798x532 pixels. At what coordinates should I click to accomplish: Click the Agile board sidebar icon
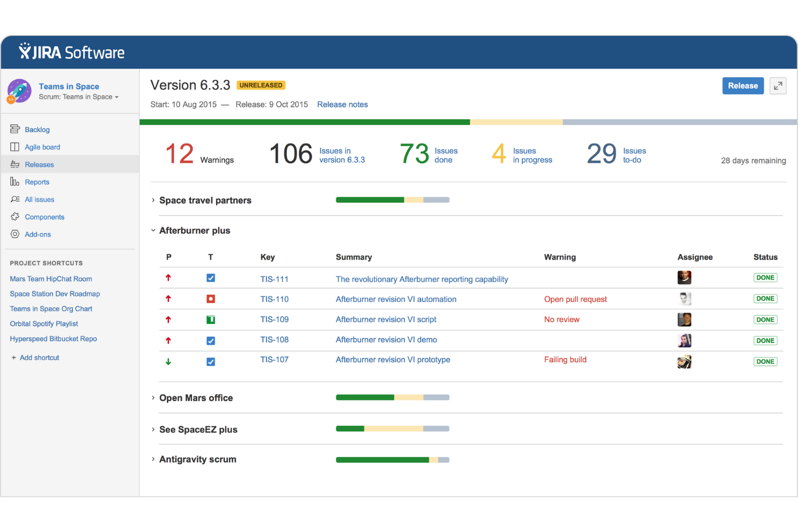[15, 147]
